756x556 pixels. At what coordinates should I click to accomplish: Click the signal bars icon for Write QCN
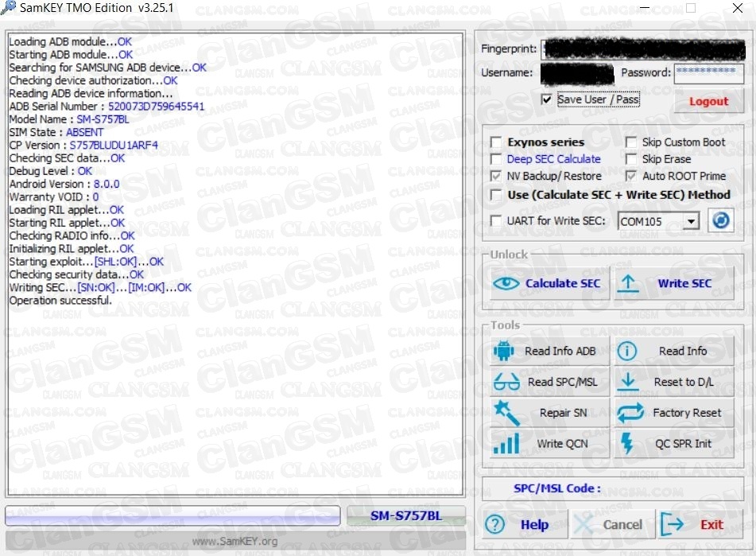point(506,444)
